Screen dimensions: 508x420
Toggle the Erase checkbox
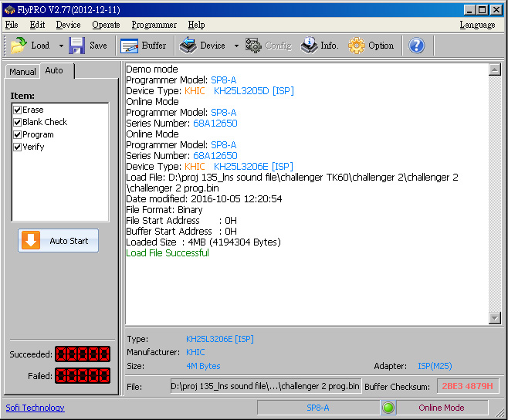click(x=18, y=110)
